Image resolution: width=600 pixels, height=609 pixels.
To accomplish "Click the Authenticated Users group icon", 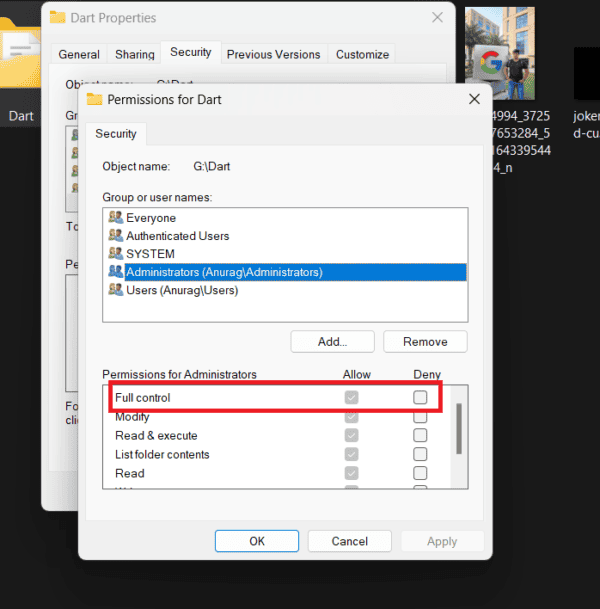I will [x=115, y=235].
